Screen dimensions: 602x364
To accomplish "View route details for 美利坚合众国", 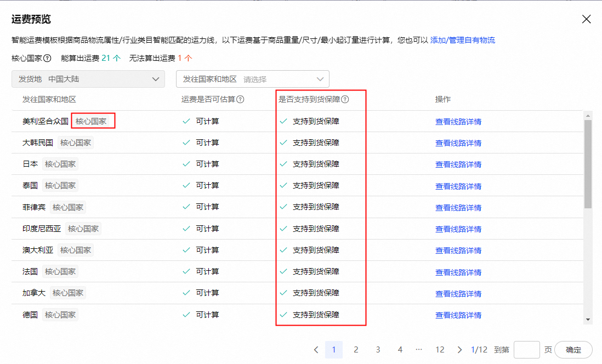I will point(458,122).
